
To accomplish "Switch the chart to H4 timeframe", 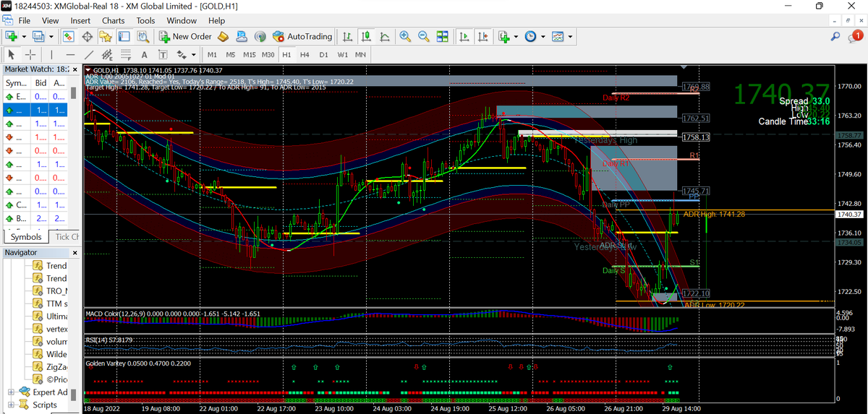I will [x=305, y=54].
